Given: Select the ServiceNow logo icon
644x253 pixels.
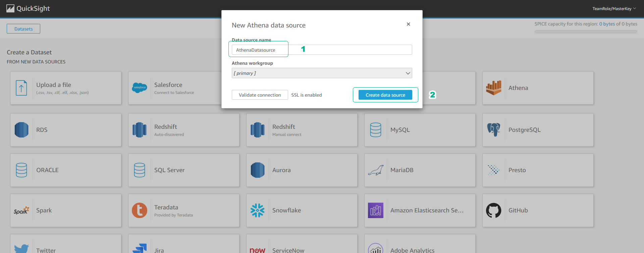Looking at the screenshot, I should click(258, 251).
